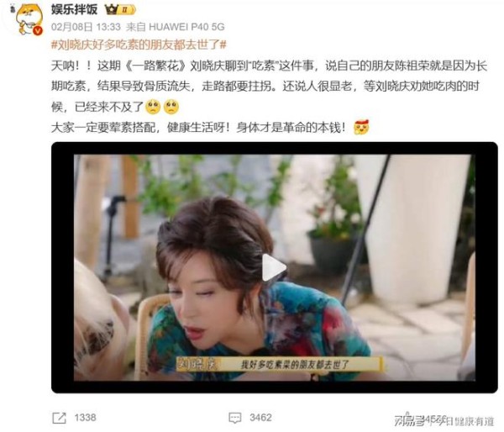Click the 02月08日 13:33 timestamp

coord(86,27)
